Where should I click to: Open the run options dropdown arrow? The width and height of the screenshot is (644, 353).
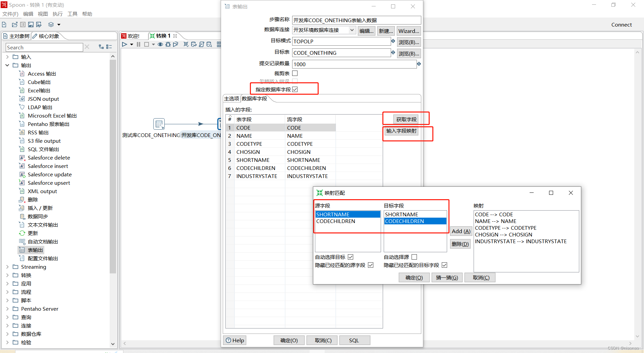click(x=131, y=44)
